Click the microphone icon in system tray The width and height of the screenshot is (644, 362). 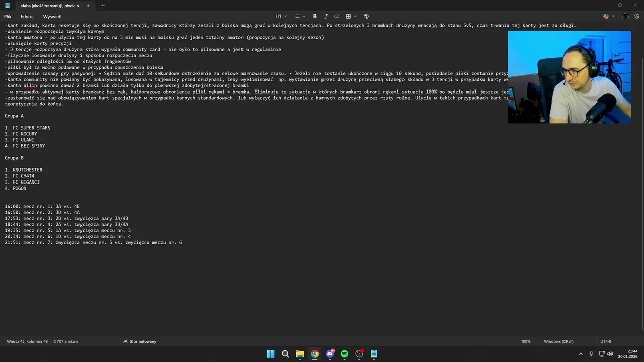(x=591, y=354)
